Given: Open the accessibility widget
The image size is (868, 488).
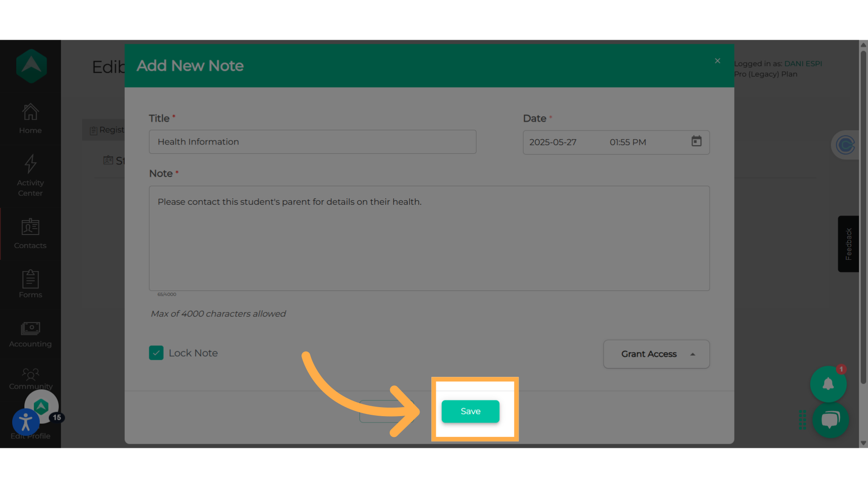Looking at the screenshot, I should pos(26,422).
